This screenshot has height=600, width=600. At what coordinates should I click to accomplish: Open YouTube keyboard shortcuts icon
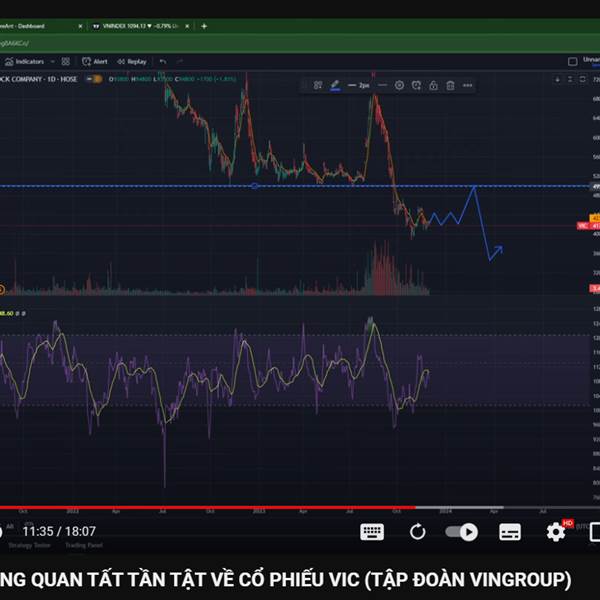pyautogui.click(x=372, y=532)
